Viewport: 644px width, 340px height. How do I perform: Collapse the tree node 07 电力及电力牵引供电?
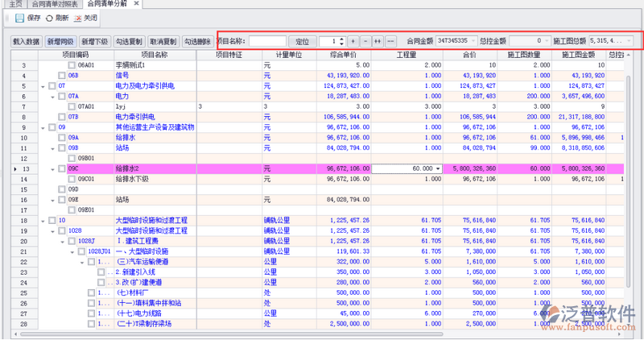point(41,85)
